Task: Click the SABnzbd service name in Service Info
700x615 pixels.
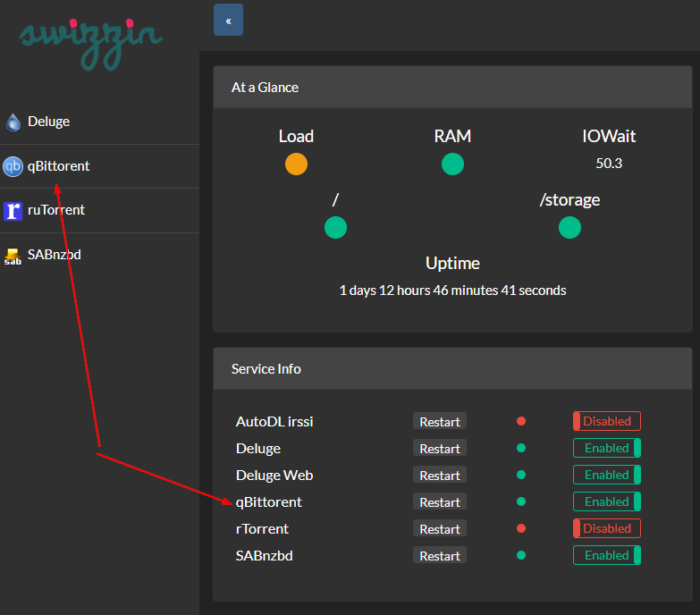Action: 265,555
